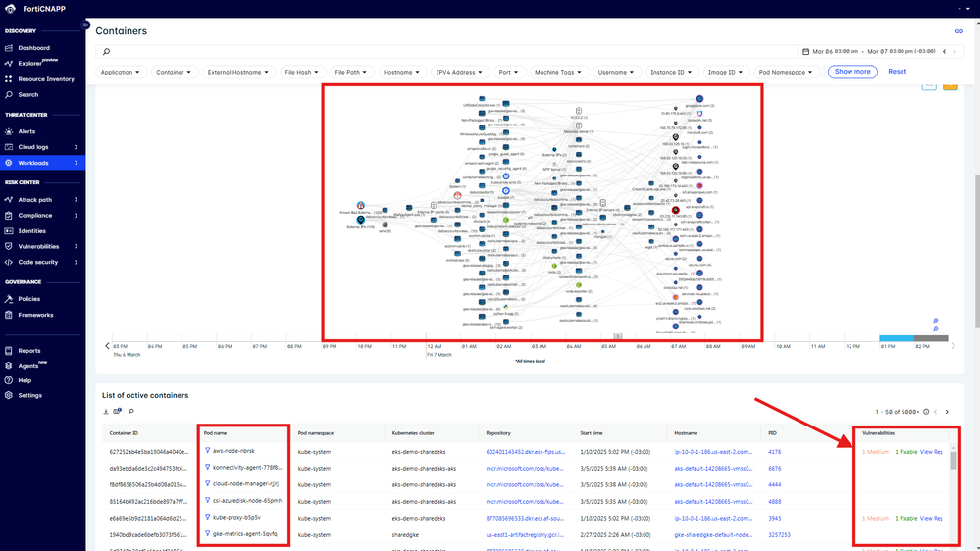Download the active containers list
980x551 pixels.
tap(106, 411)
